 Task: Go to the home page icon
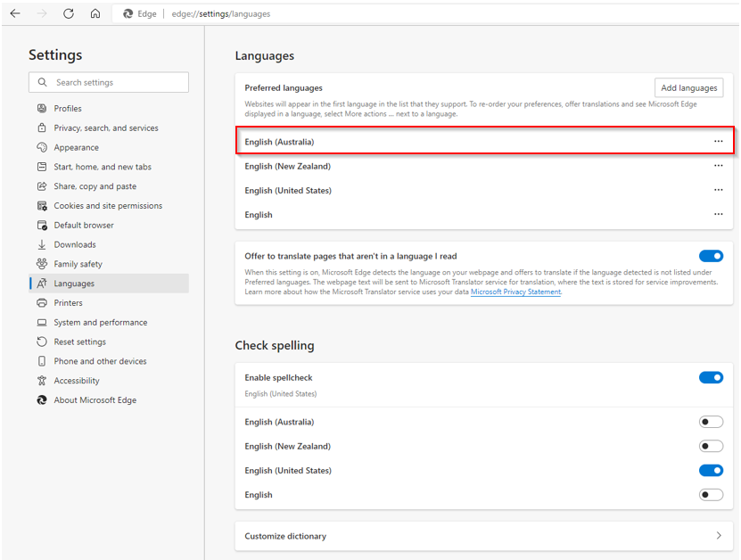point(95,13)
